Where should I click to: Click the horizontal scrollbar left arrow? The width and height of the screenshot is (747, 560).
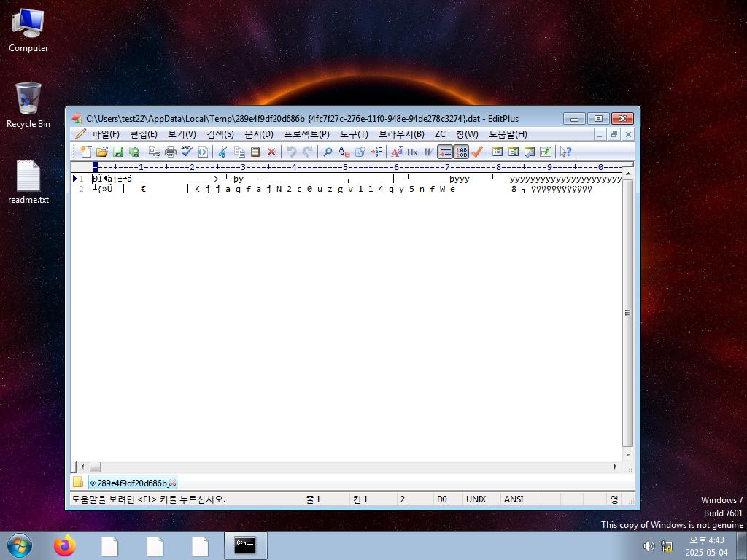click(82, 467)
